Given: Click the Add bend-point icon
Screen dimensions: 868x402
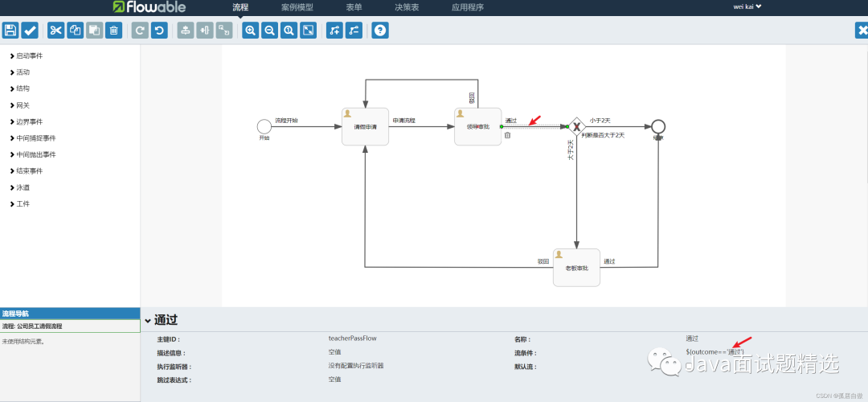Looking at the screenshot, I should [334, 31].
